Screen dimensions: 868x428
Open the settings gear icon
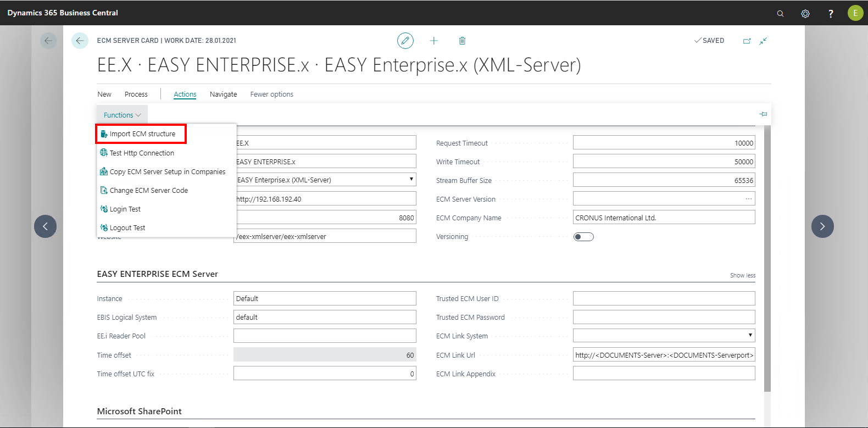point(805,13)
